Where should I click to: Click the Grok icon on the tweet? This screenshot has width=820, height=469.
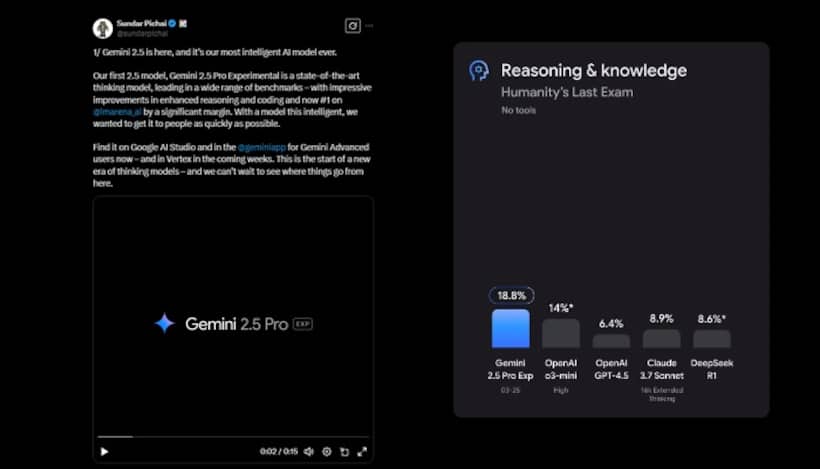tap(352, 26)
